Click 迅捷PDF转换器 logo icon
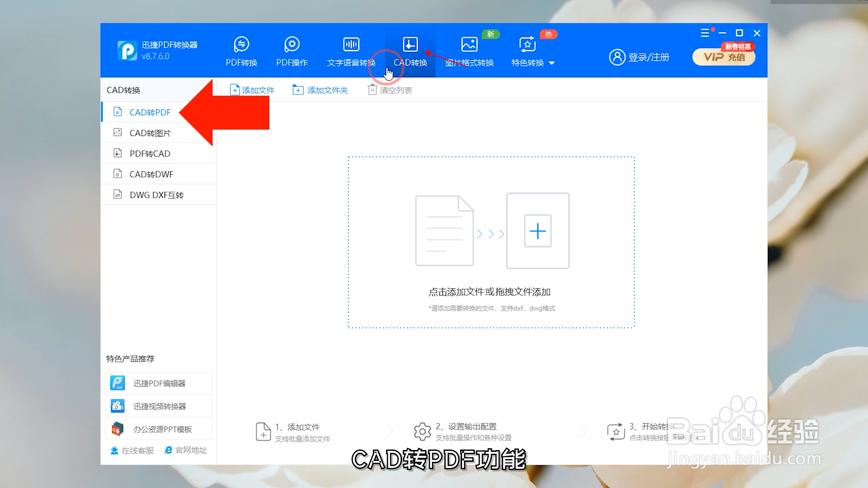The image size is (868, 488). point(127,51)
